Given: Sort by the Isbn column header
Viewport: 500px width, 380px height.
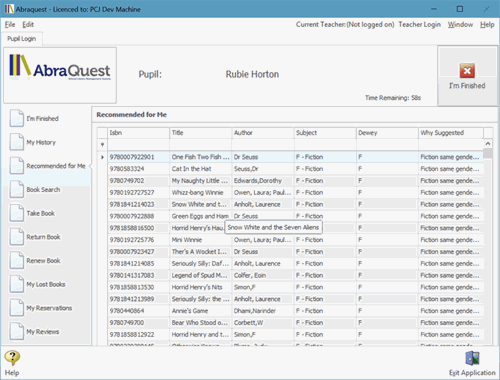Looking at the screenshot, I should coord(139,133).
